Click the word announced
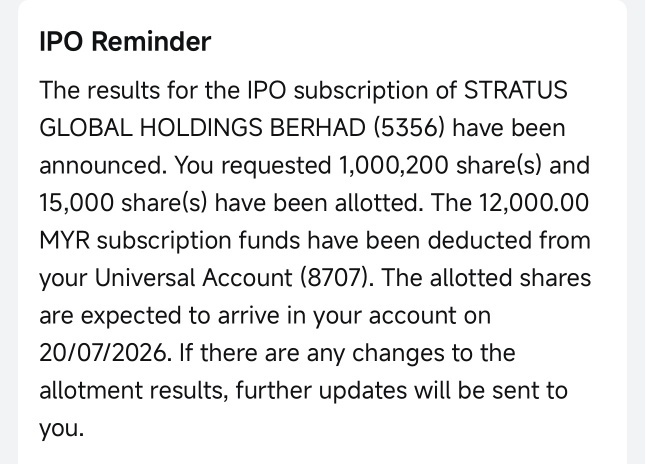The height and width of the screenshot is (464, 645). (100, 166)
